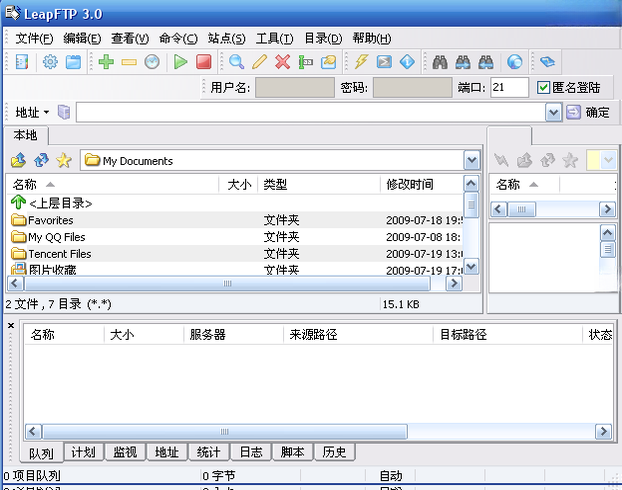Click the green plus add icon
The image size is (622, 490).
coord(106,62)
